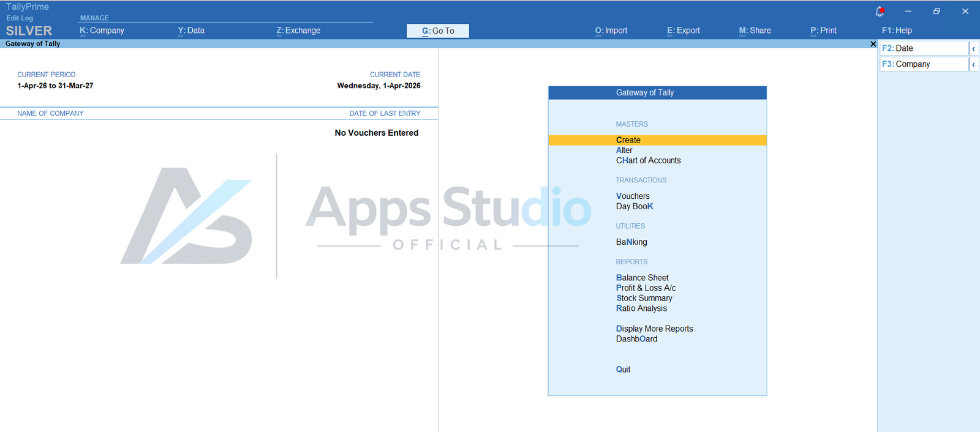The image size is (980, 432).
Task: Open the Y: Data menu
Action: 191,31
